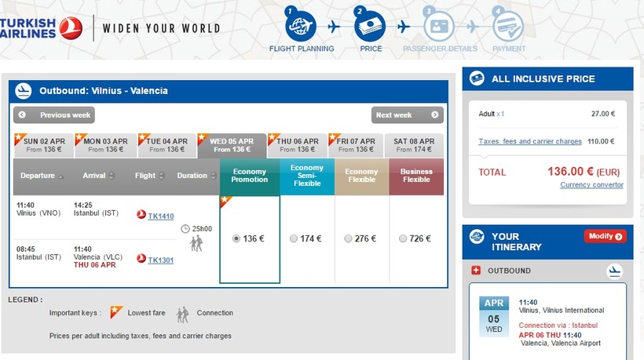Switch to the SAT 08 APR date tab

point(414,145)
